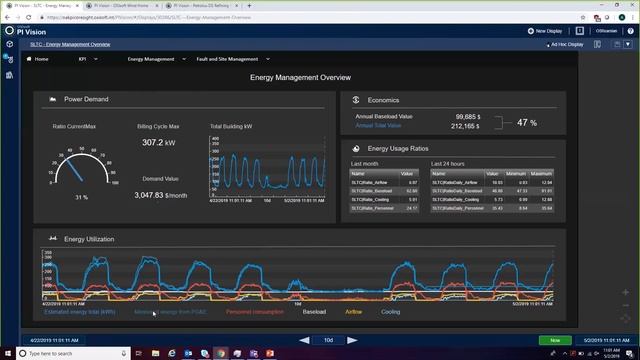640x360 pixels.
Task: Click the New Display plus icon
Action: tap(531, 31)
